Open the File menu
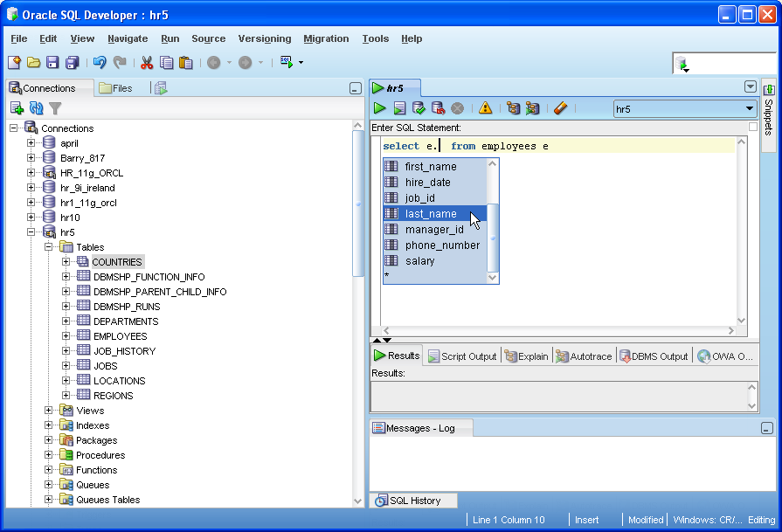The width and height of the screenshot is (782, 532). (19, 38)
